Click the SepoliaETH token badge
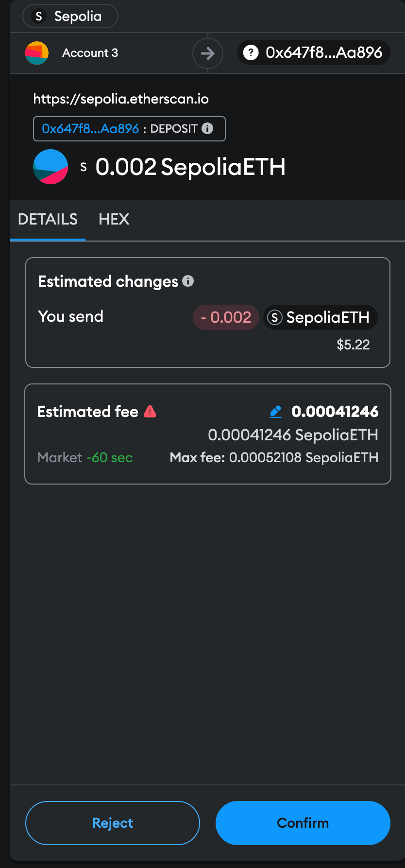405x868 pixels. (x=321, y=317)
